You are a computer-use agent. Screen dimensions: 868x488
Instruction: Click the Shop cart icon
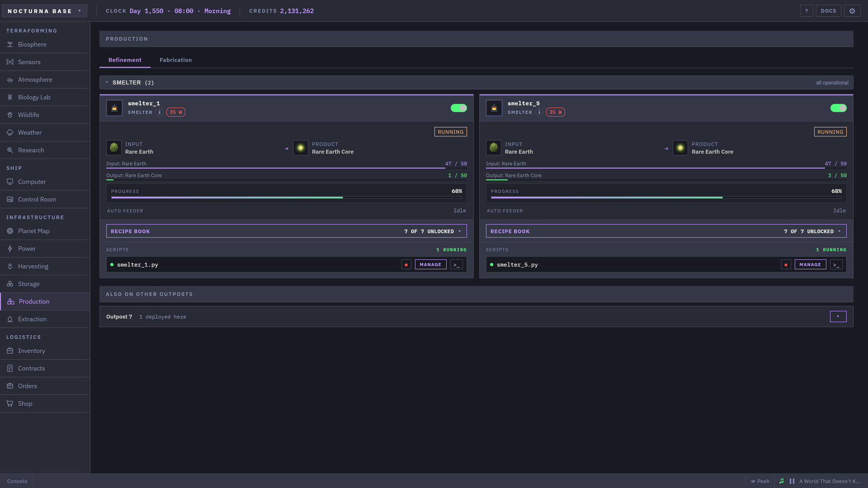[x=10, y=404]
